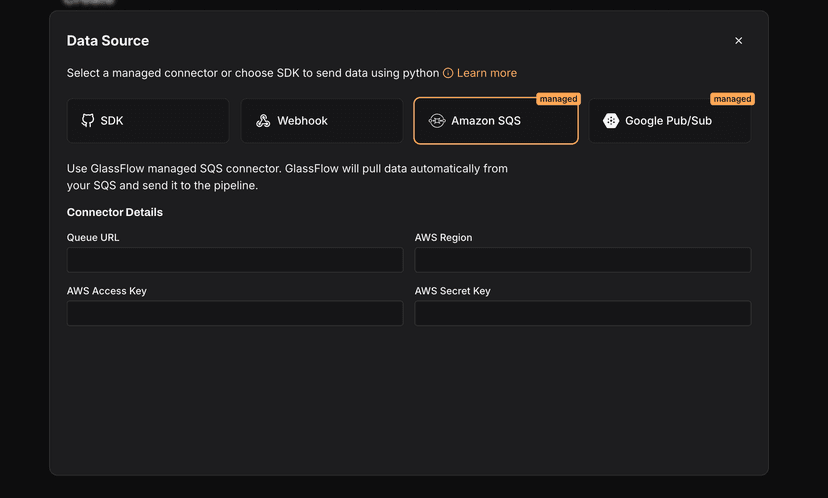Click the managed badge on Amazon SQS
This screenshot has height=498, width=828.
click(x=558, y=99)
